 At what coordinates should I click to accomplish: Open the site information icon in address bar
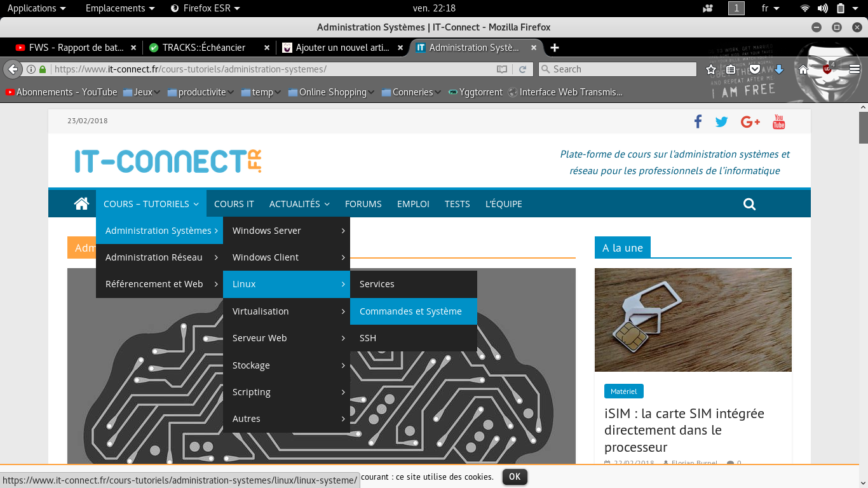(x=31, y=69)
